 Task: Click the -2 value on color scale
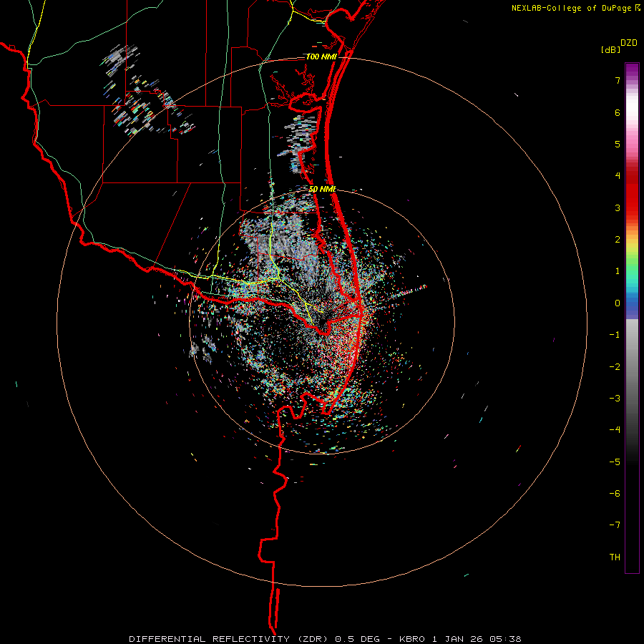[615, 367]
